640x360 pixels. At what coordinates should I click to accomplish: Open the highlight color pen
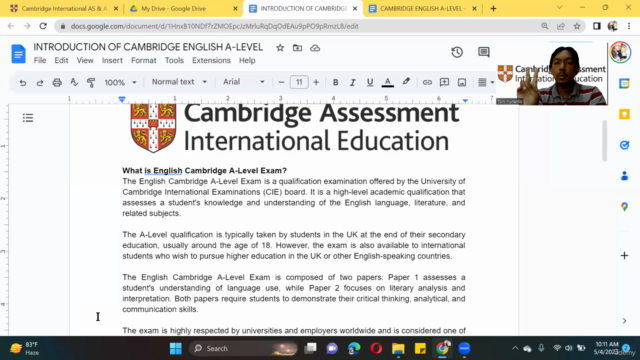[406, 82]
